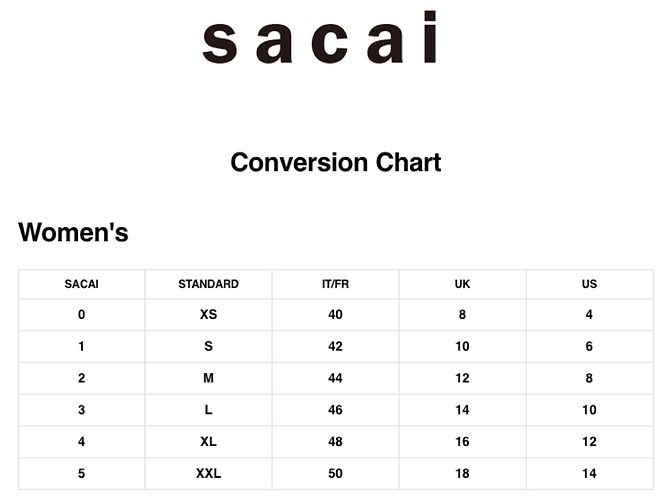Click the sacai size 3 cell

click(x=81, y=410)
